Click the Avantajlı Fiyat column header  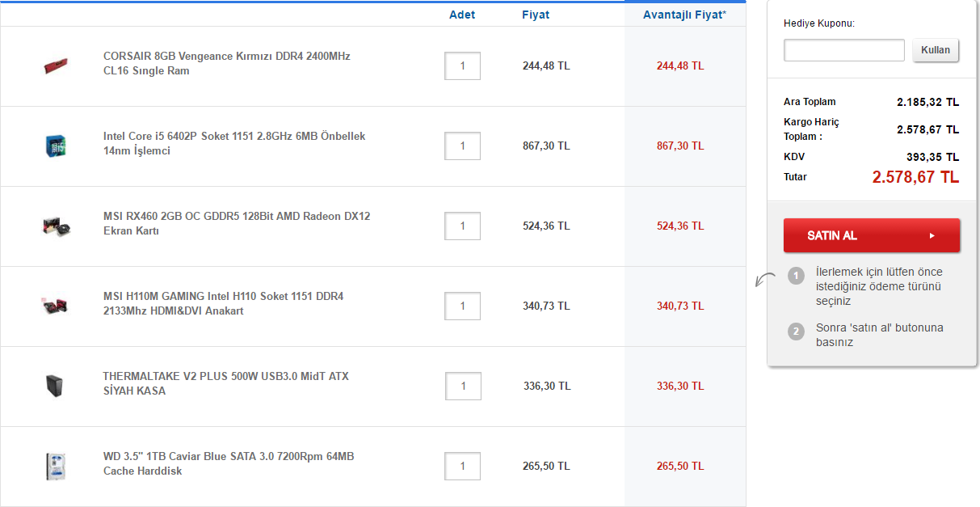coord(683,15)
